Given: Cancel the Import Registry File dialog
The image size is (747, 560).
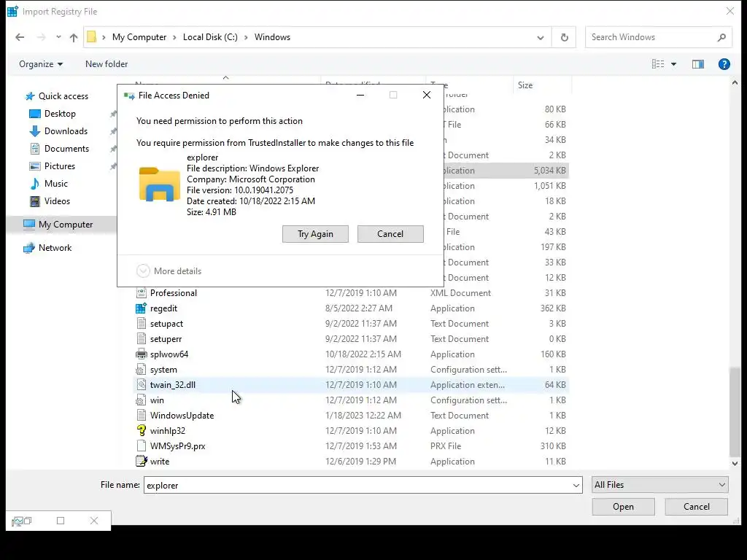Looking at the screenshot, I should (x=696, y=507).
